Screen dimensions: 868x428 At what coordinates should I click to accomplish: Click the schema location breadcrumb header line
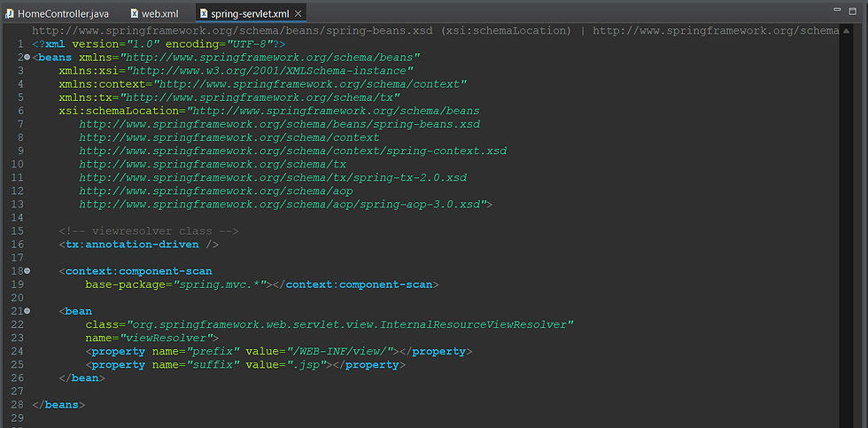coord(435,30)
